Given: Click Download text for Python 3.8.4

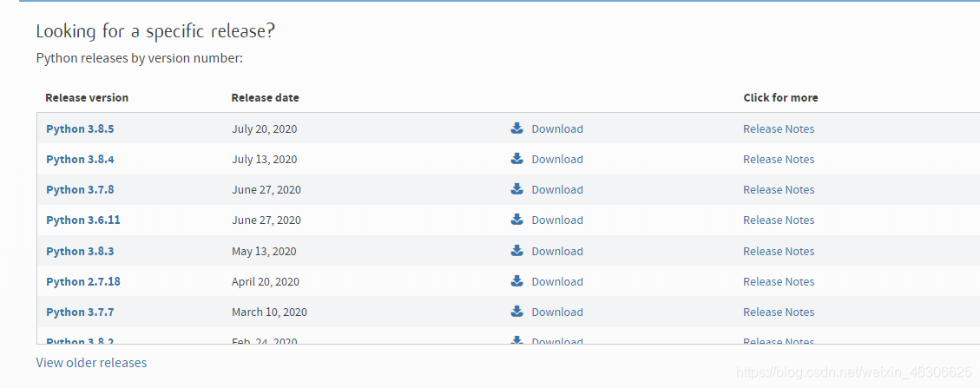Looking at the screenshot, I should pos(557,160).
